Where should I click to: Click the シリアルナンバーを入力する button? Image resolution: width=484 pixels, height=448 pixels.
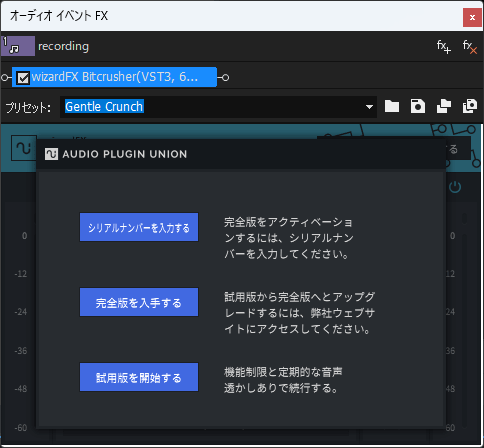pos(139,227)
